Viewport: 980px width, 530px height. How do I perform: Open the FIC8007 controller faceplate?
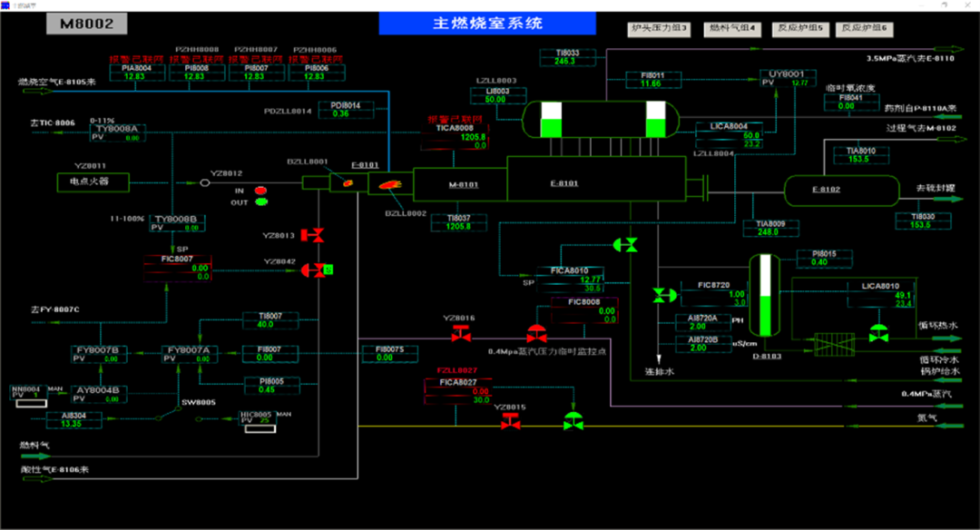tap(178, 268)
